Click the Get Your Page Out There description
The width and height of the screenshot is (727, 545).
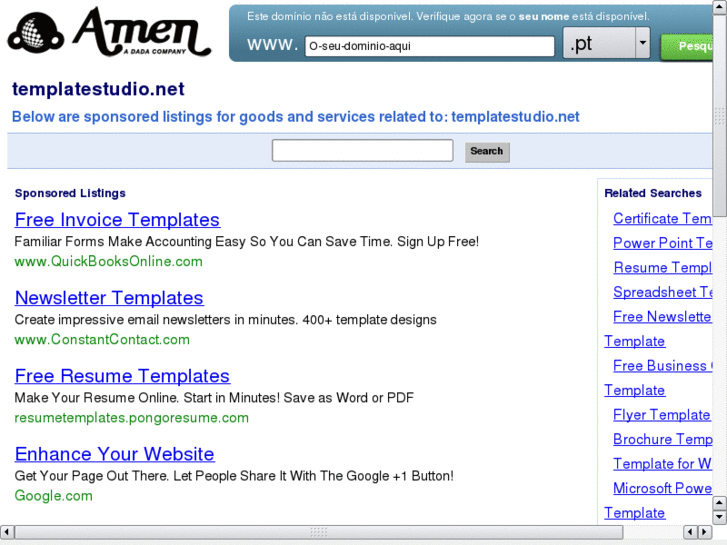tap(234, 476)
